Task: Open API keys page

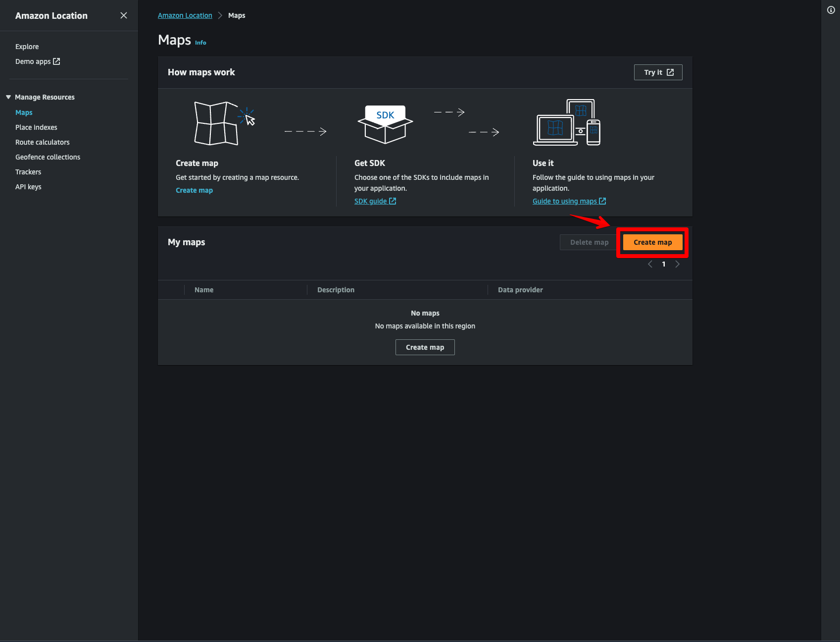Action: 28,187
